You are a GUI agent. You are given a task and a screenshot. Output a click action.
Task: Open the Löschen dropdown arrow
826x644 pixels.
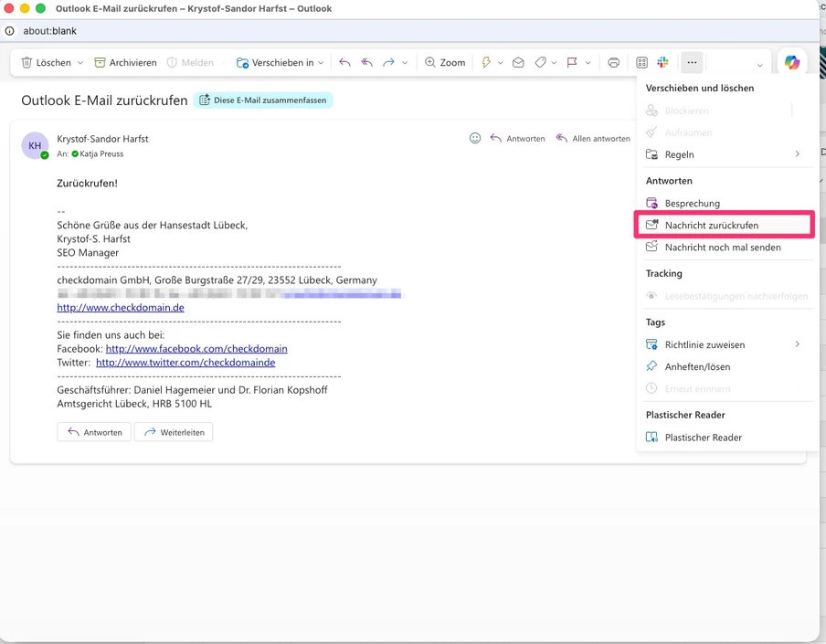point(80,63)
